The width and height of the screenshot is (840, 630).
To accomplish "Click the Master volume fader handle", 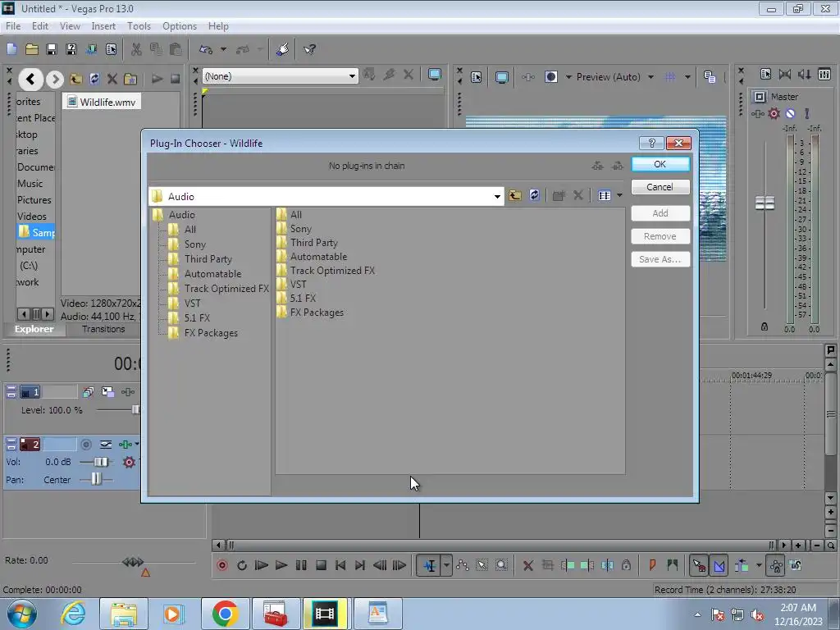I will (765, 203).
